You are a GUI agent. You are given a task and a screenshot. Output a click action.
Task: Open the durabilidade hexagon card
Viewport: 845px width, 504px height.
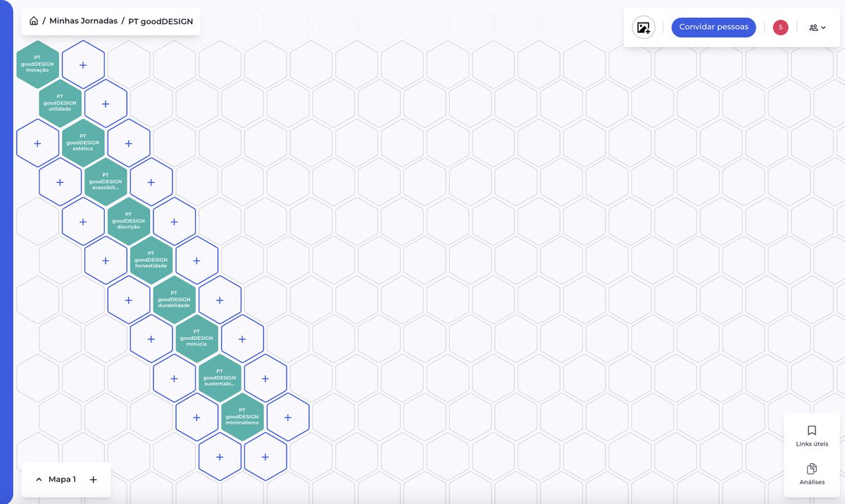tap(174, 300)
